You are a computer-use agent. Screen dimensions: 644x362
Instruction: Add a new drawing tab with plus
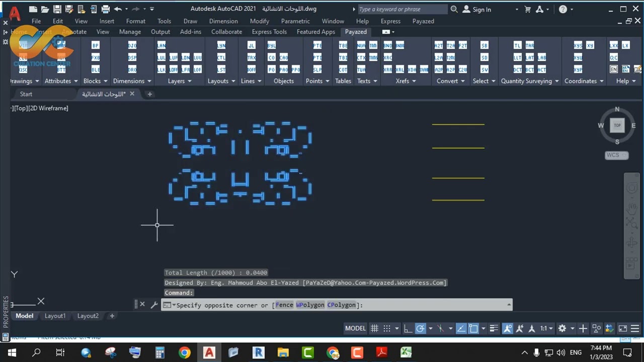pos(149,94)
